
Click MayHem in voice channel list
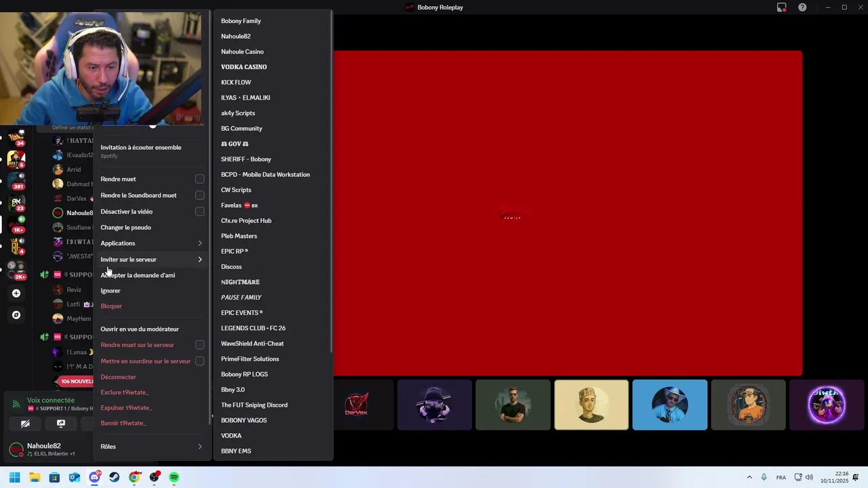(79, 319)
